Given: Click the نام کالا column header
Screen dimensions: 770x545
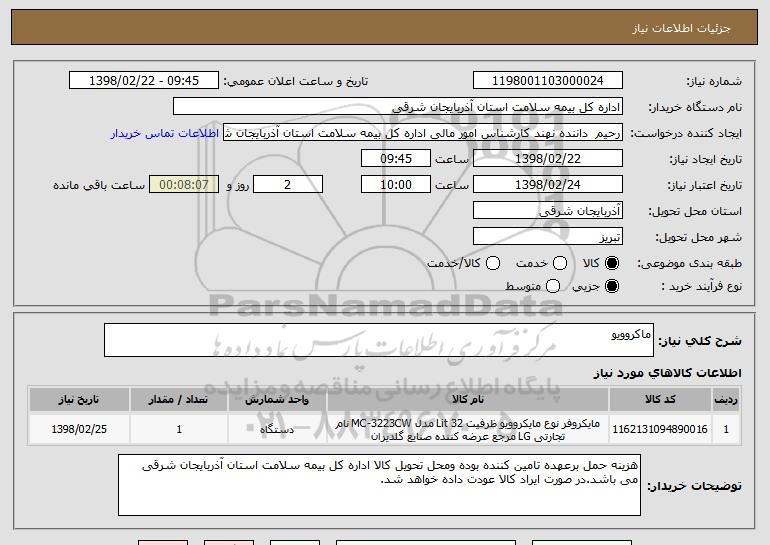Looking at the screenshot, I should (468, 400).
